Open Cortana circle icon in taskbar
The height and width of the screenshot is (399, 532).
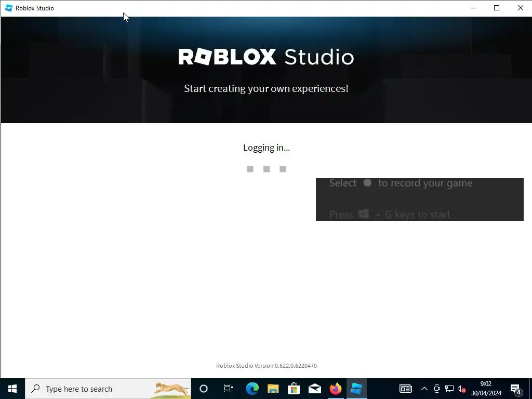[x=204, y=389]
